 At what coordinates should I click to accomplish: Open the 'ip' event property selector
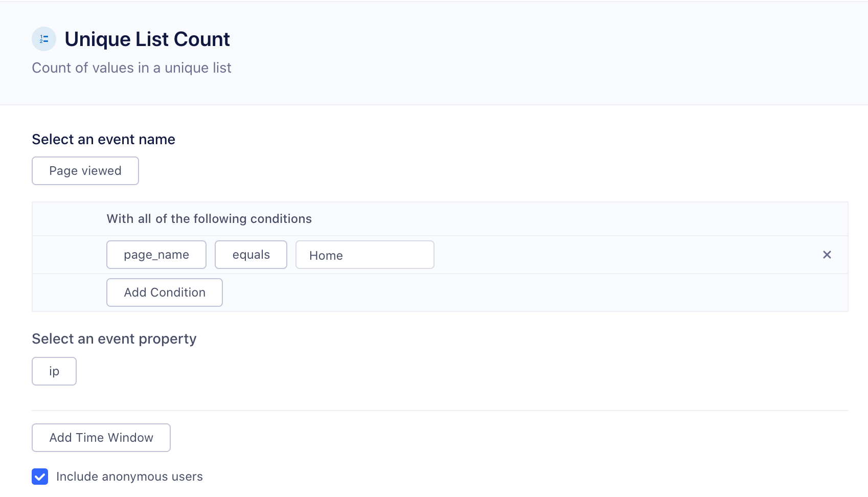54,371
